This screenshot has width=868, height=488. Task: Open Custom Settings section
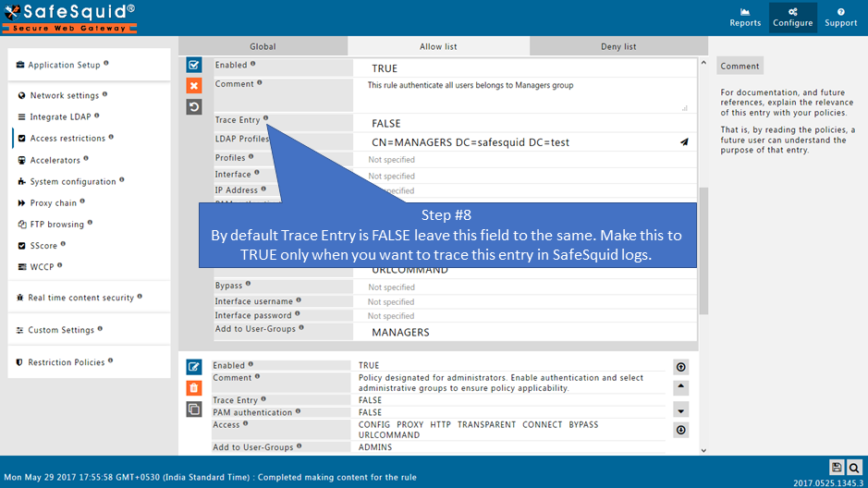tap(60, 330)
